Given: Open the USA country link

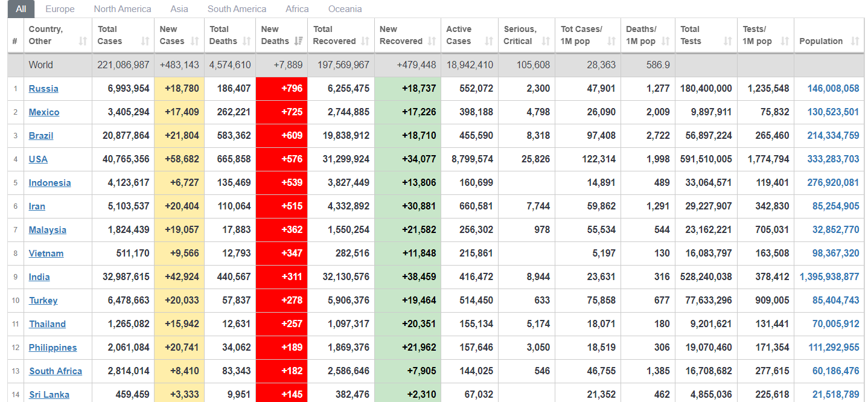Looking at the screenshot, I should click(x=38, y=159).
